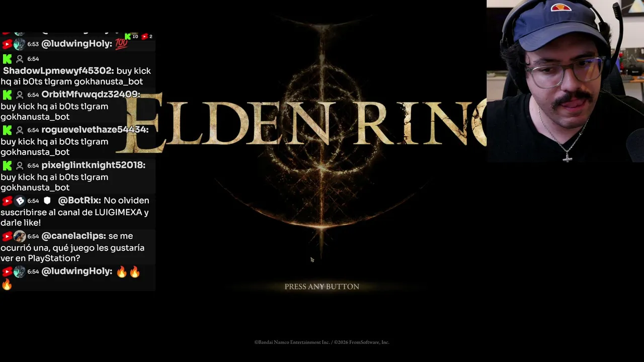Image resolution: width=644 pixels, height=362 pixels.
Task: Click the PRESS ANY BUTTON prompt
Action: (322, 287)
